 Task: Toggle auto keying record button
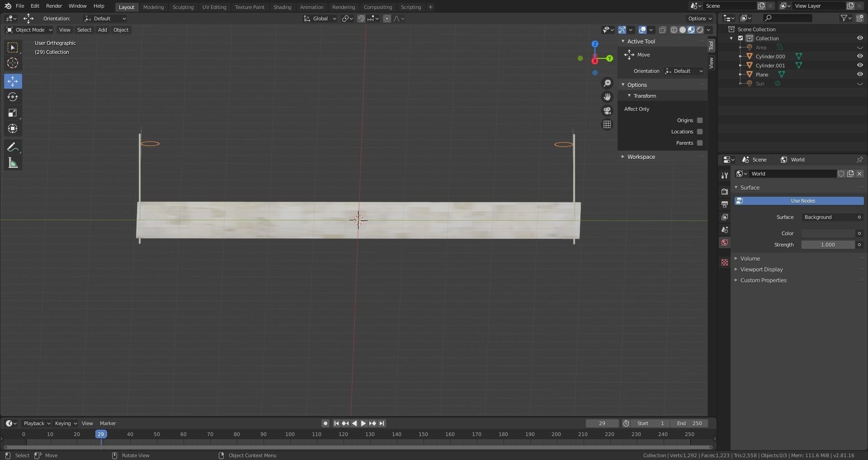[325, 423]
